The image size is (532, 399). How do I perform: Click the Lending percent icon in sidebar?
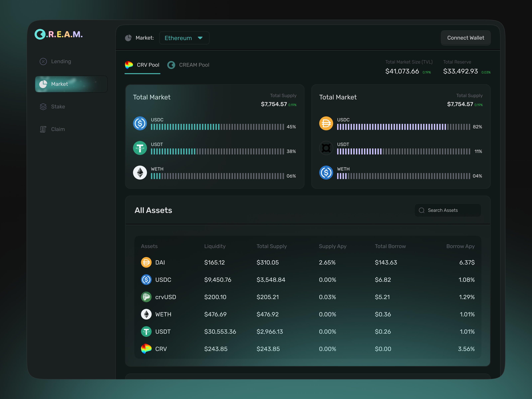tap(43, 62)
